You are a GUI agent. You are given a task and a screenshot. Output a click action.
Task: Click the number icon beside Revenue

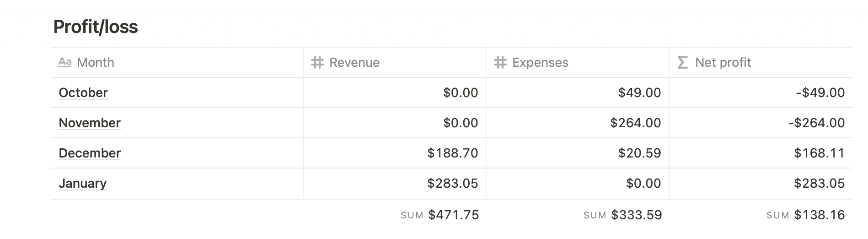pos(317,62)
